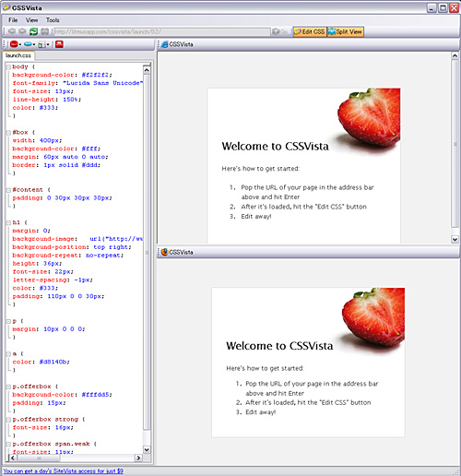Click the URL address bar field
Image resolution: width=461 pixels, height=476 pixels.
coord(161,31)
